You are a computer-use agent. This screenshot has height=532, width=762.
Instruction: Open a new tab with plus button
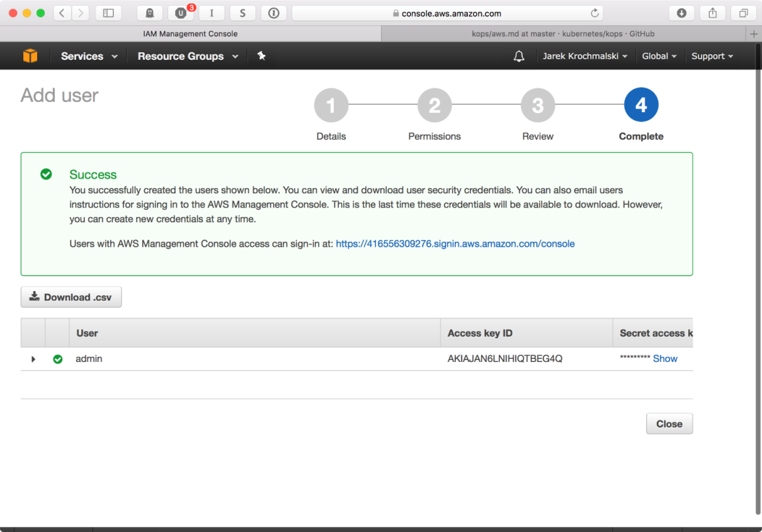click(x=754, y=33)
